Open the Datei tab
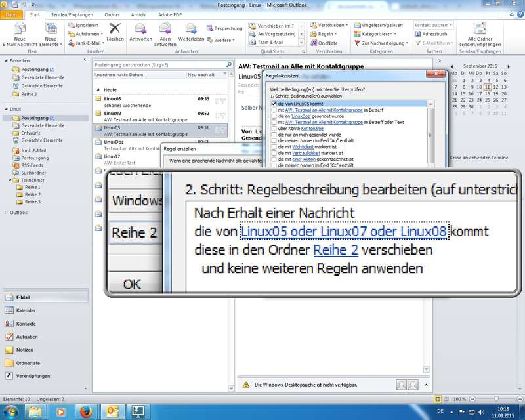Viewport: 525px width, 420px height. (x=11, y=14)
